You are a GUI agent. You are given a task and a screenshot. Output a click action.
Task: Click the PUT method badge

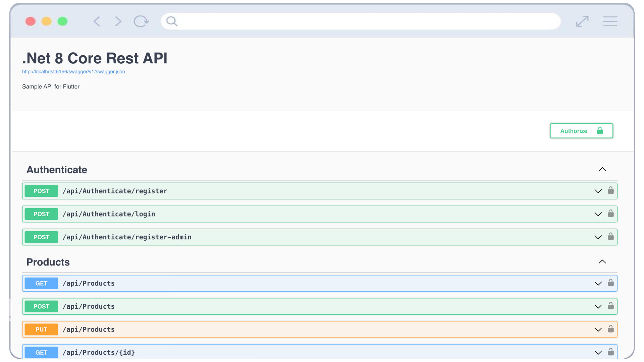click(41, 329)
